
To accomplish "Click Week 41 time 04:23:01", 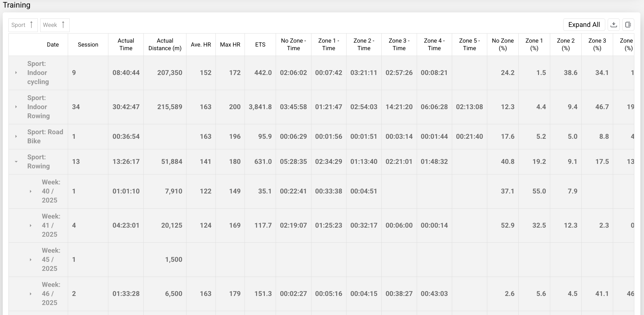I will click(x=126, y=225).
